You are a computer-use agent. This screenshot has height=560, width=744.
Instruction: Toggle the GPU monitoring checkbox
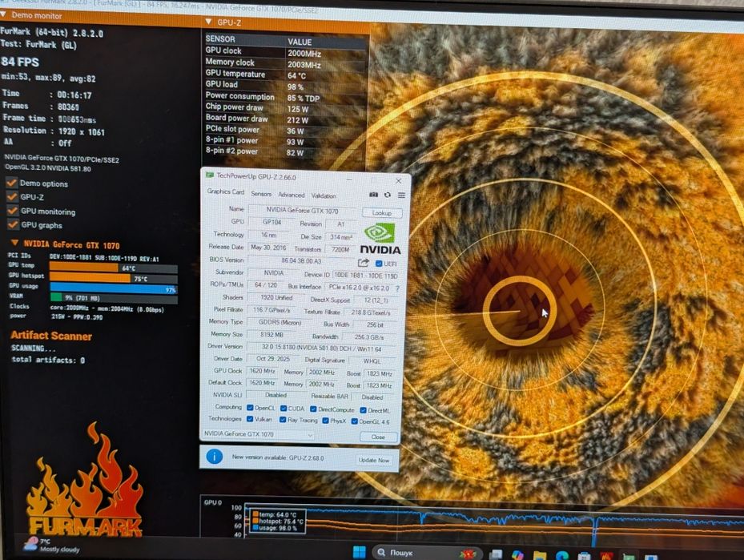point(13,210)
